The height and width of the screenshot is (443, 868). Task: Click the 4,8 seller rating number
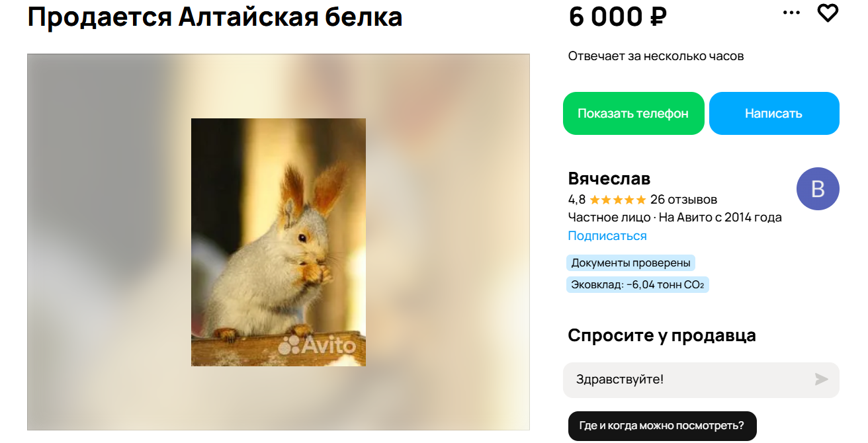coord(577,200)
